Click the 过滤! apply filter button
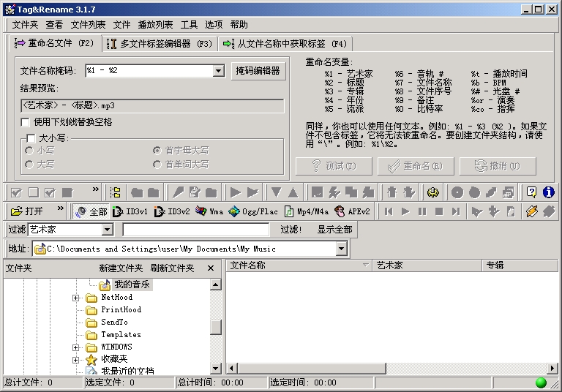Screen dimensions: 562x392 (291, 230)
